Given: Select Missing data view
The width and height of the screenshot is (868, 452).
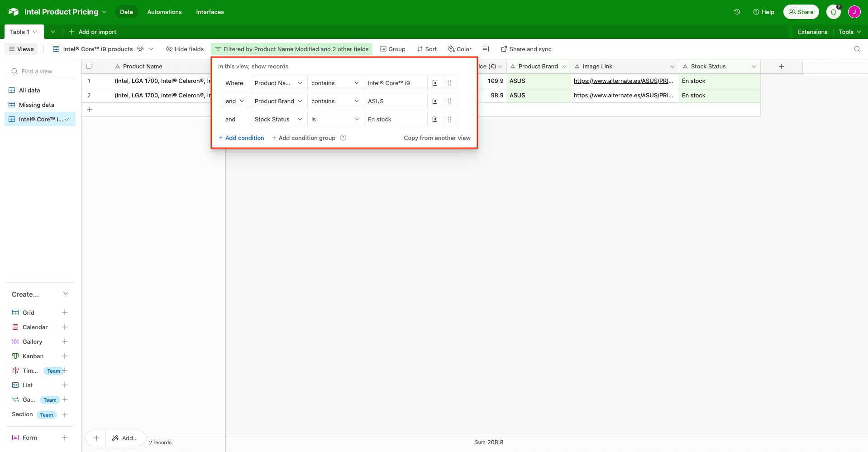Looking at the screenshot, I should click(x=40, y=105).
